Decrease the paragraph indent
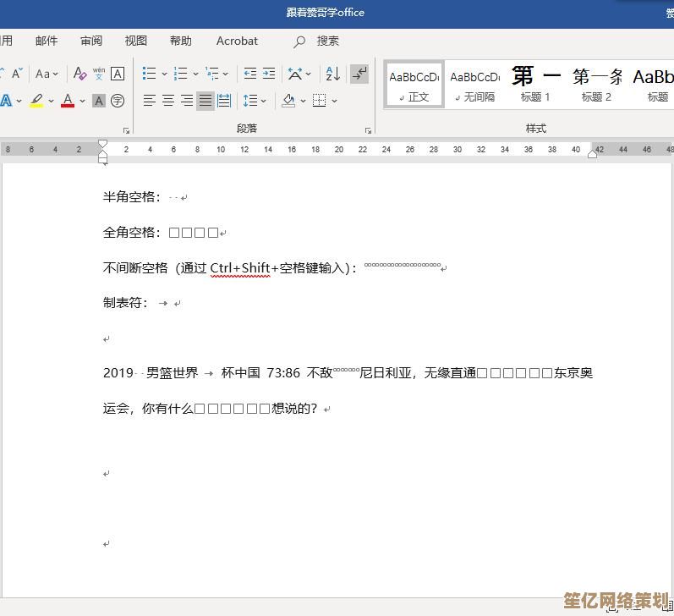The height and width of the screenshot is (616, 674). [250, 74]
